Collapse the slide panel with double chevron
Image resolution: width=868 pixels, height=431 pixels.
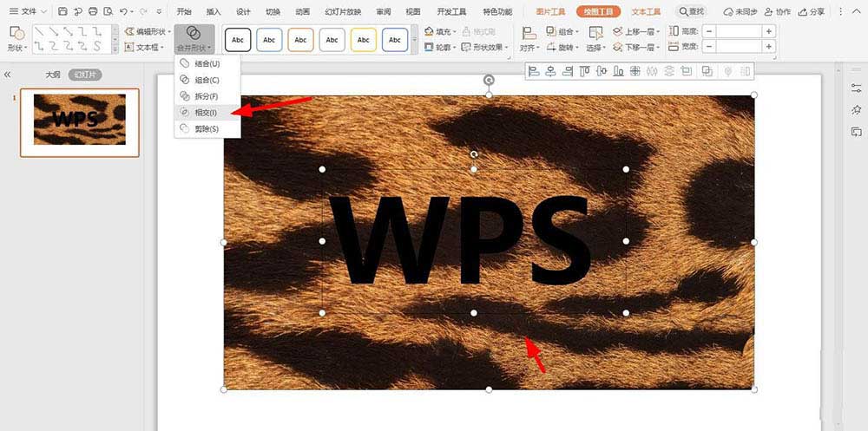pos(7,75)
